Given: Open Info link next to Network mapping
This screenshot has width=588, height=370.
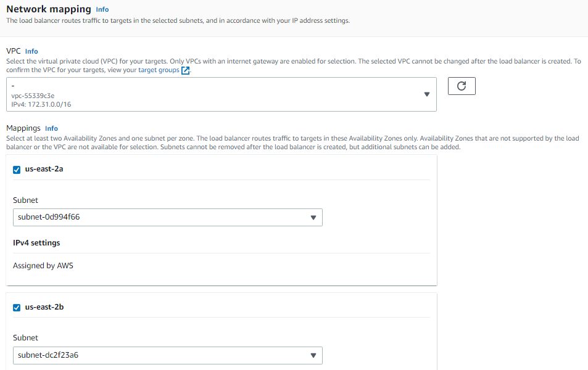Looking at the screenshot, I should pos(102,10).
